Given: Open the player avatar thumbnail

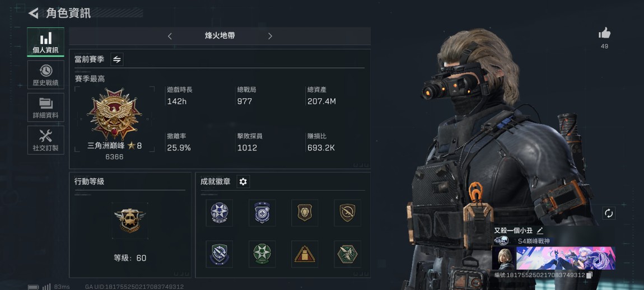Looking at the screenshot, I should pos(504,258).
